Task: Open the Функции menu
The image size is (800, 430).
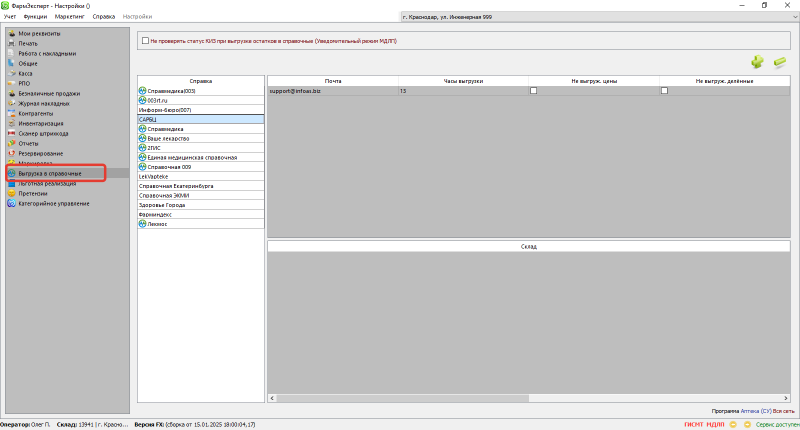Action: click(35, 18)
